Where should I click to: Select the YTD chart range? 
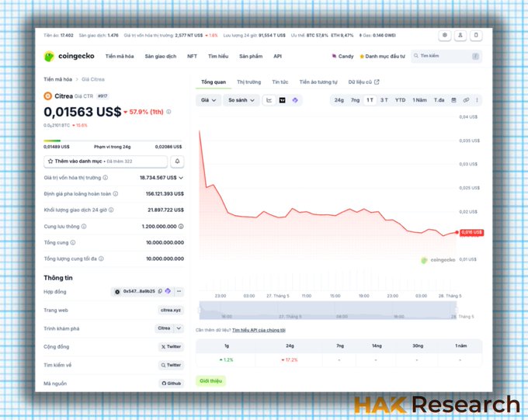(x=400, y=100)
